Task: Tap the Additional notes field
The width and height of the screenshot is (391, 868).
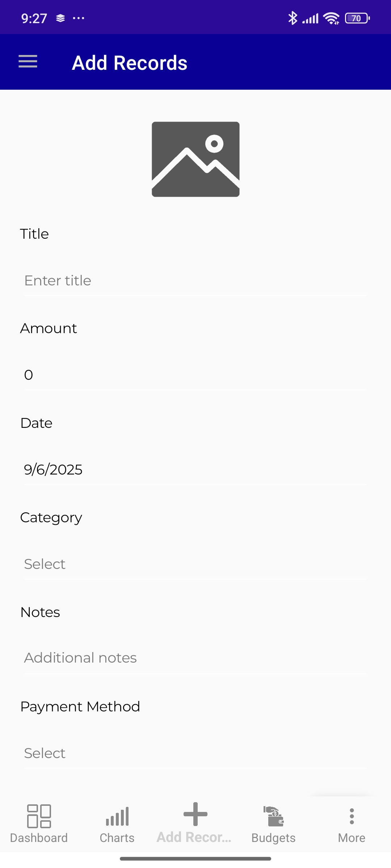Action: click(x=195, y=658)
